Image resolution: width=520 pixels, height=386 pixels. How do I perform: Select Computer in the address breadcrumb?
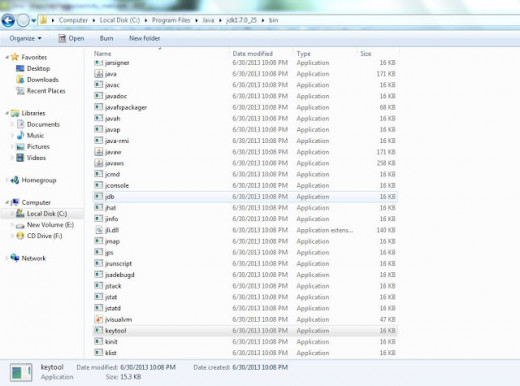[73, 20]
